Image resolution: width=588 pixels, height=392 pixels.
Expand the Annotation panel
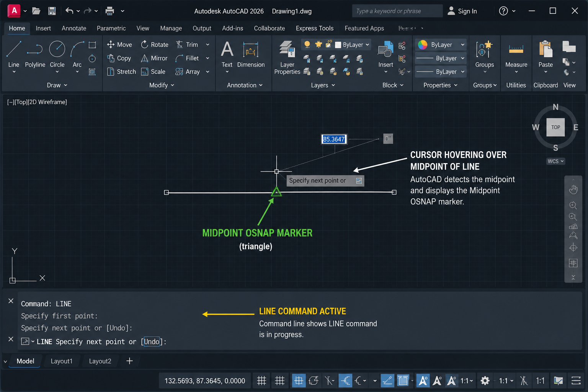245,85
